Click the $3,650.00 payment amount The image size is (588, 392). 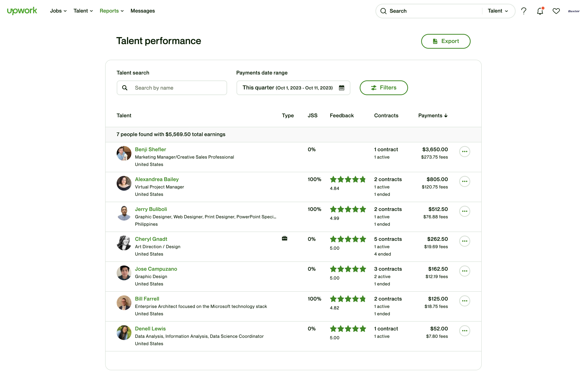[x=435, y=150]
